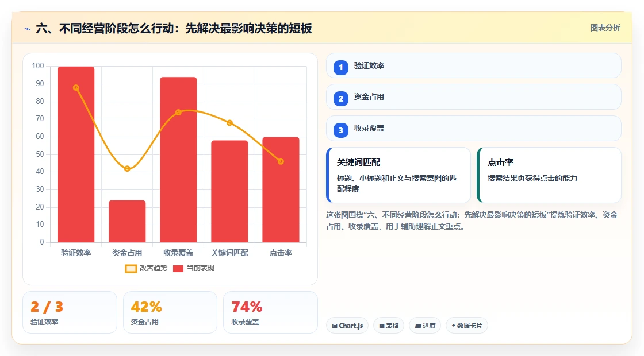Screen dimensions: 644x356
Task: Click the red 收录覆盖 bar in chart
Action: 178,160
